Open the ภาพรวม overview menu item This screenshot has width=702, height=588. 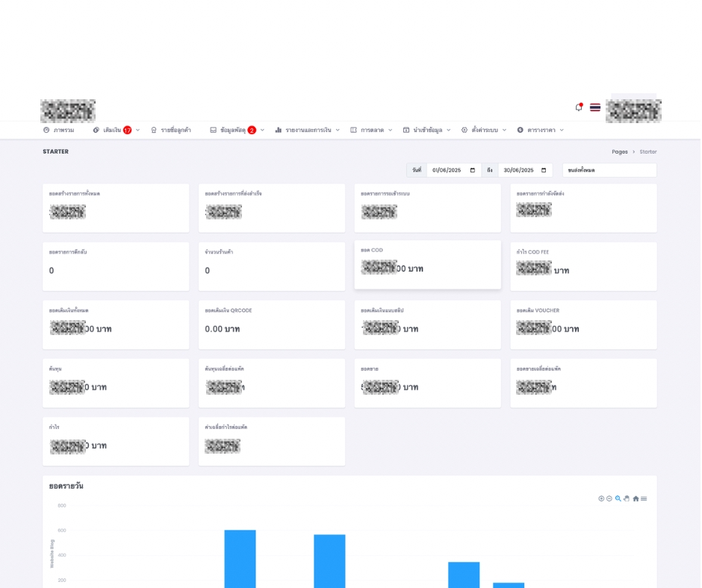pos(59,130)
